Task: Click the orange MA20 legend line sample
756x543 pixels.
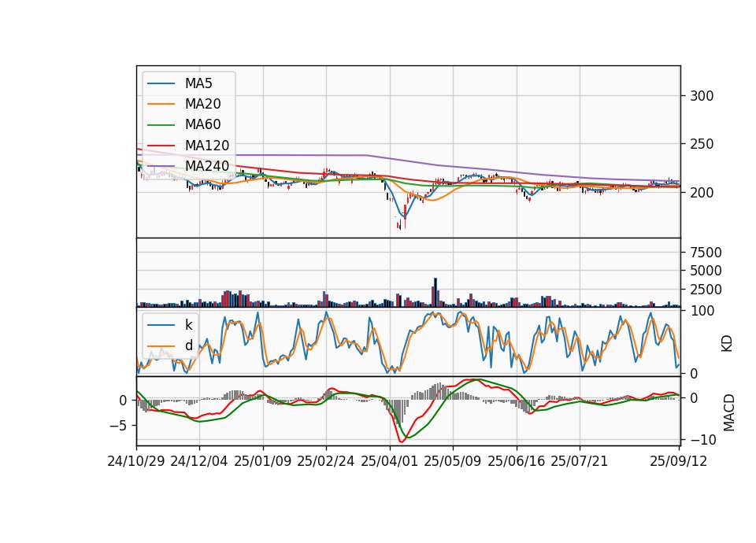Action: tap(161, 104)
